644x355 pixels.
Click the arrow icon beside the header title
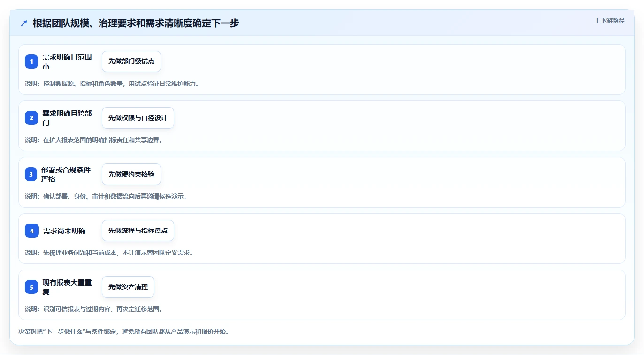[24, 23]
